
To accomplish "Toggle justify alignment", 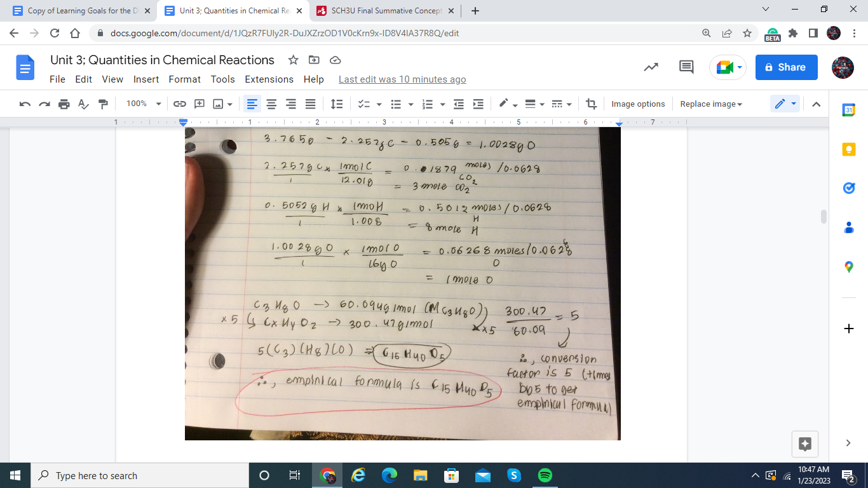I will 310,104.
